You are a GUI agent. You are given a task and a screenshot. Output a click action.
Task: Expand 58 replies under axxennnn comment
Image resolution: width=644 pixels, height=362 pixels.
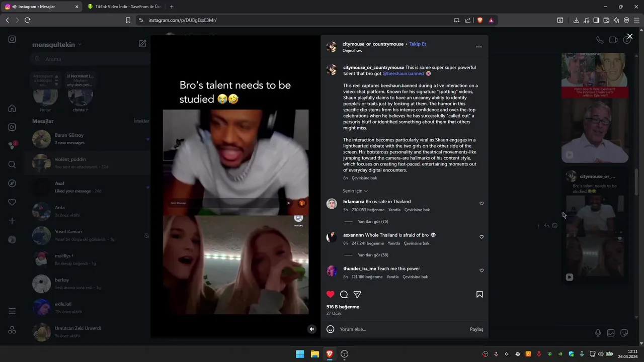tap(373, 255)
